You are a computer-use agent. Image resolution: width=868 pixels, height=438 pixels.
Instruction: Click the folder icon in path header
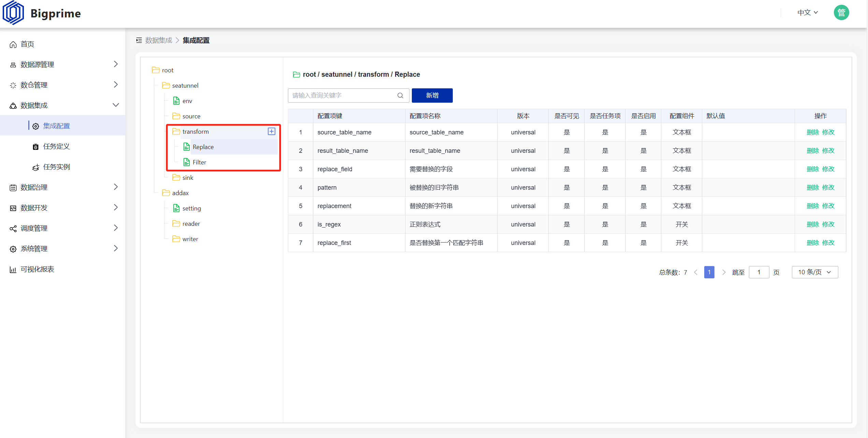coord(296,74)
